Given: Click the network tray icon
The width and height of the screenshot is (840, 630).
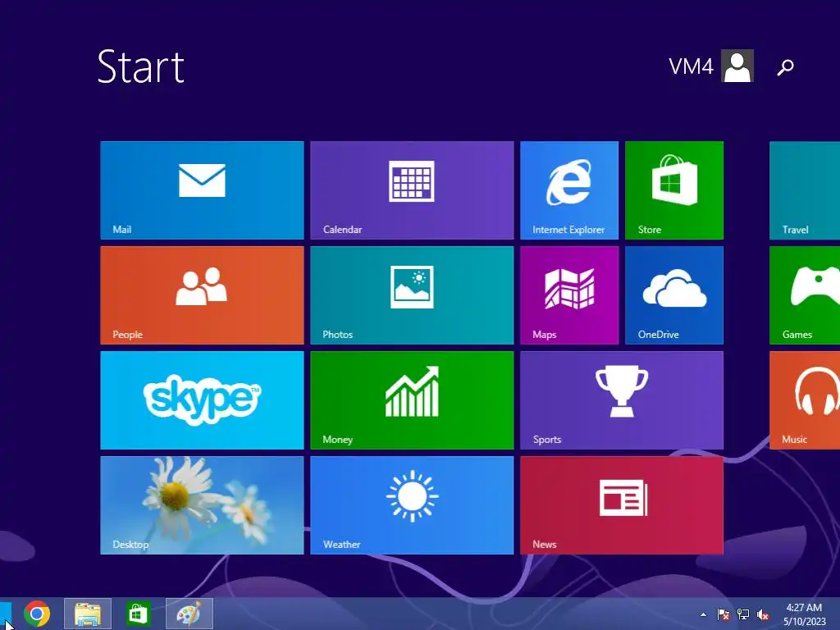Looking at the screenshot, I should [743, 614].
